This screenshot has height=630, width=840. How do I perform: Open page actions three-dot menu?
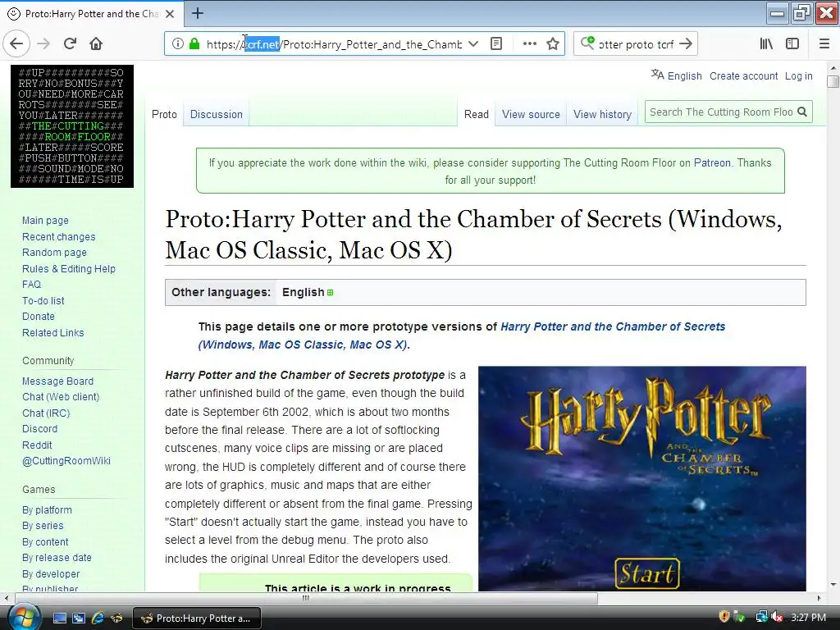point(529,44)
